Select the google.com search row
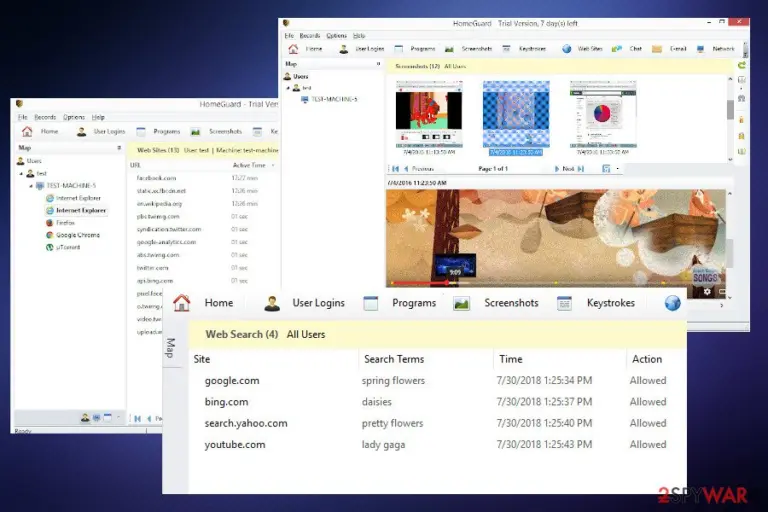This screenshot has width=768, height=512. (436, 381)
